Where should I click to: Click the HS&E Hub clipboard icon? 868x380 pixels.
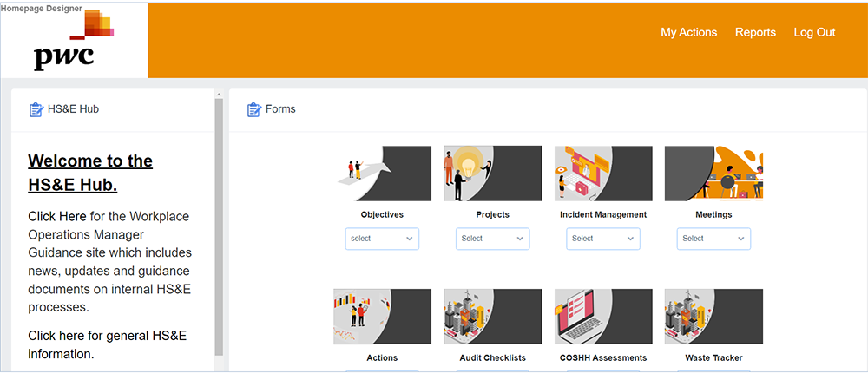[36, 109]
